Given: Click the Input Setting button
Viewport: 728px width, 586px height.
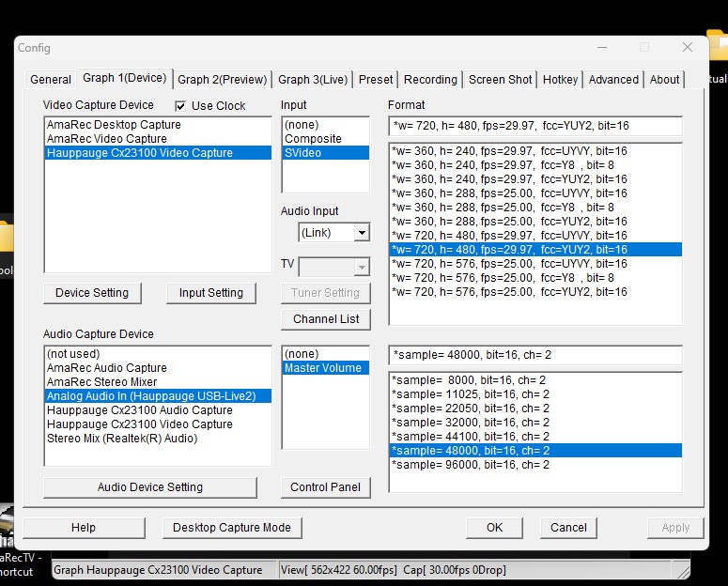Looking at the screenshot, I should (210, 293).
